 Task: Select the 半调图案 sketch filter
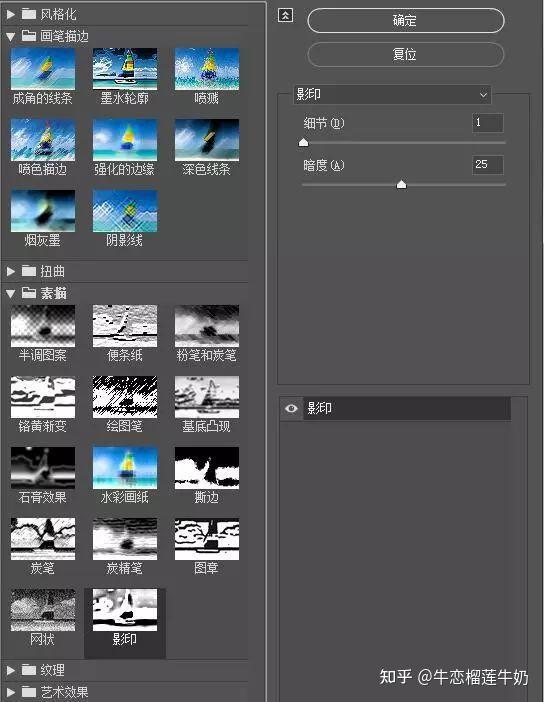(43, 326)
